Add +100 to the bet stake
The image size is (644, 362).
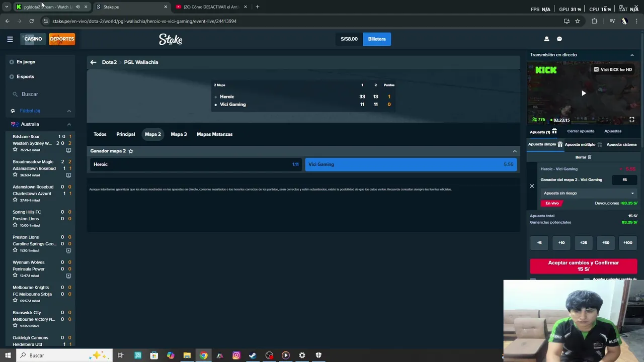628,243
